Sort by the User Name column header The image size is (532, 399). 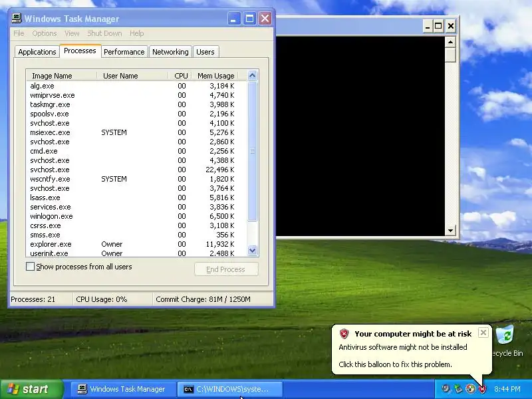pyautogui.click(x=132, y=76)
